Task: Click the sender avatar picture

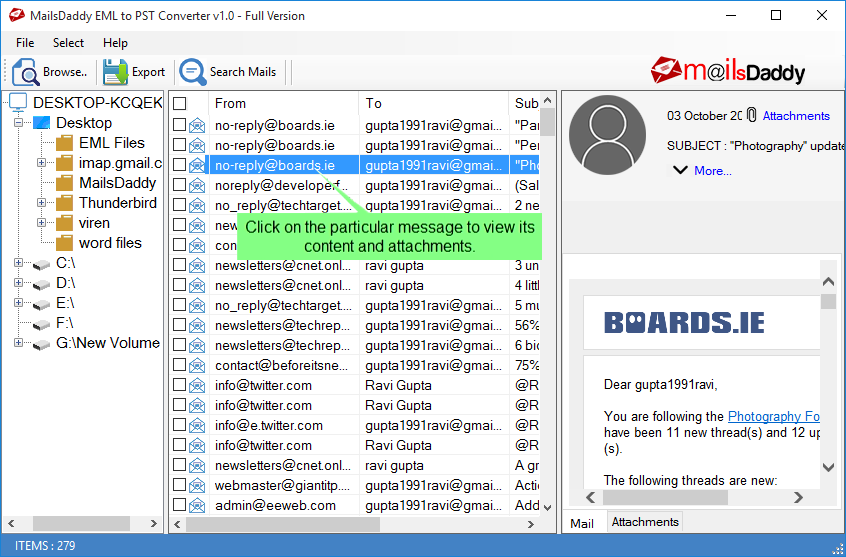Action: 607,135
